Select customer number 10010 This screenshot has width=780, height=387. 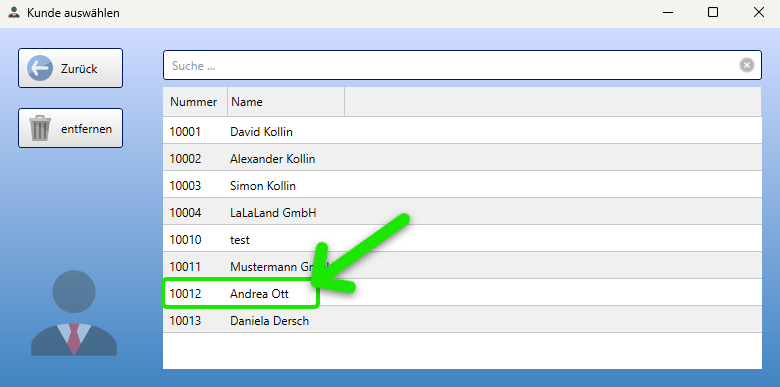point(185,240)
